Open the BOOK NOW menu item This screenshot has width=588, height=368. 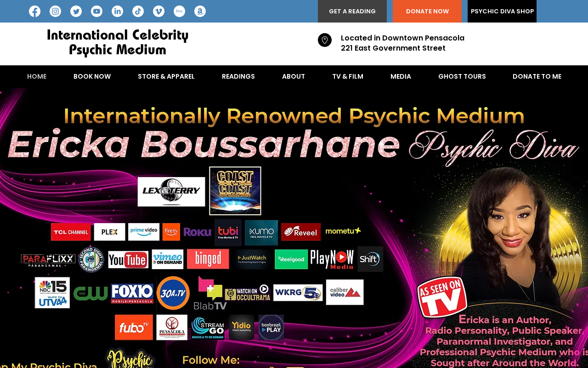[x=92, y=76]
